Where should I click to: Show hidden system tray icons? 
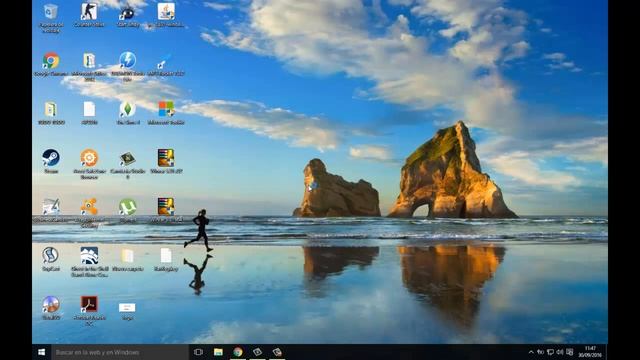tap(531, 352)
